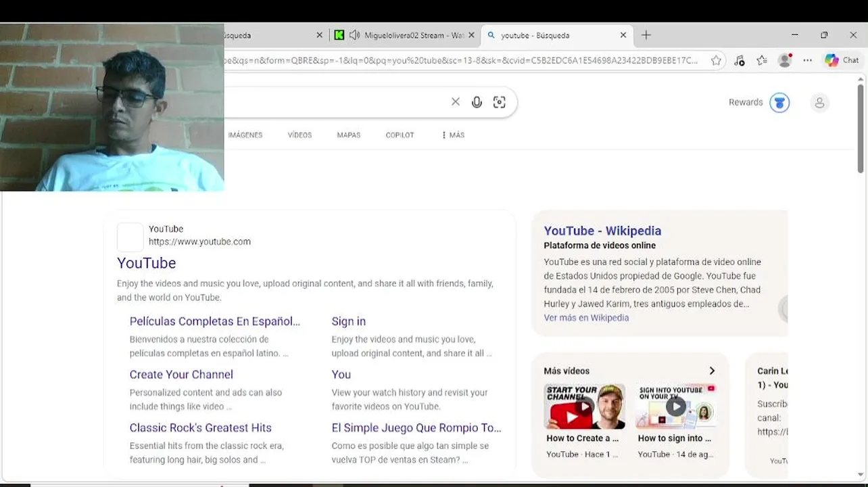This screenshot has height=487, width=868.
Task: Click 'Ver más en Wikipedia' link
Action: click(x=586, y=318)
